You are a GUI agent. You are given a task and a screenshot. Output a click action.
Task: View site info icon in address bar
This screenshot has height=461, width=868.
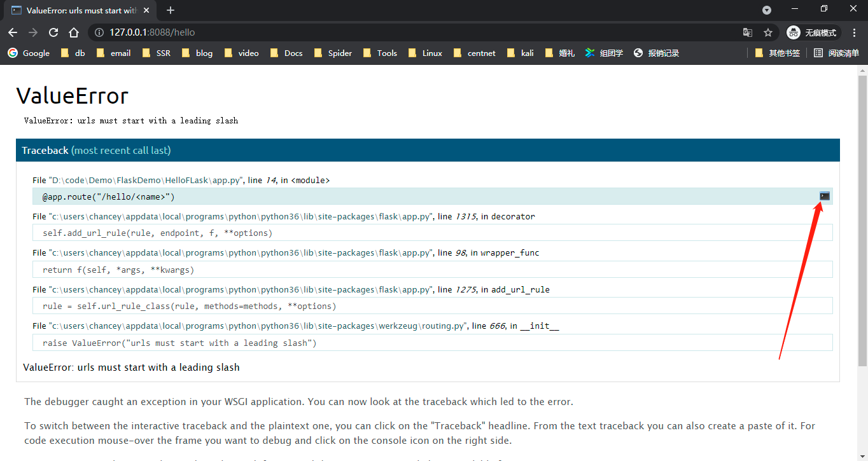[x=99, y=32]
